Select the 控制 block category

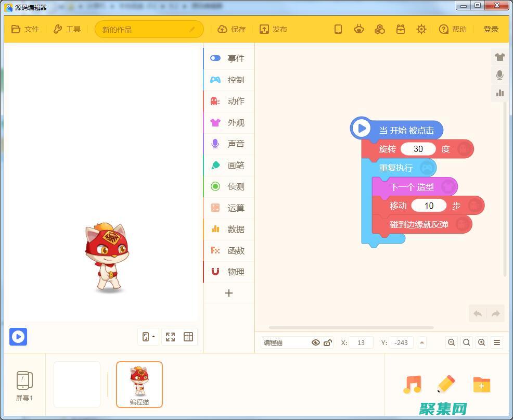coord(229,80)
